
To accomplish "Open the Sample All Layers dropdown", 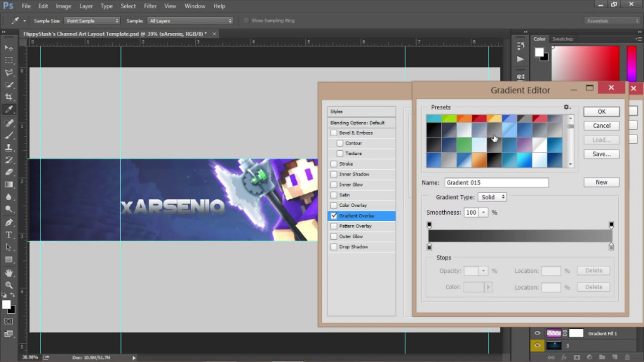I will tap(191, 21).
